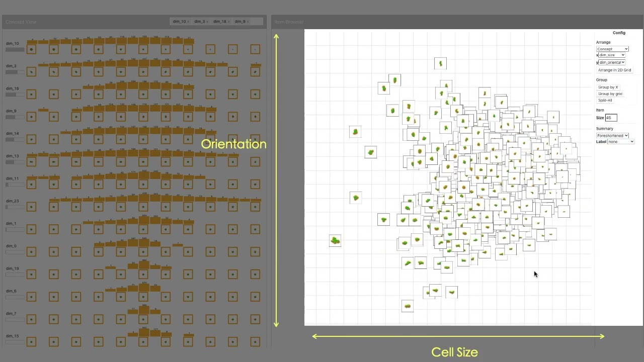Select the leftmost cell item in the scatter plot
This screenshot has height=362, width=644.
pyautogui.click(x=335, y=241)
